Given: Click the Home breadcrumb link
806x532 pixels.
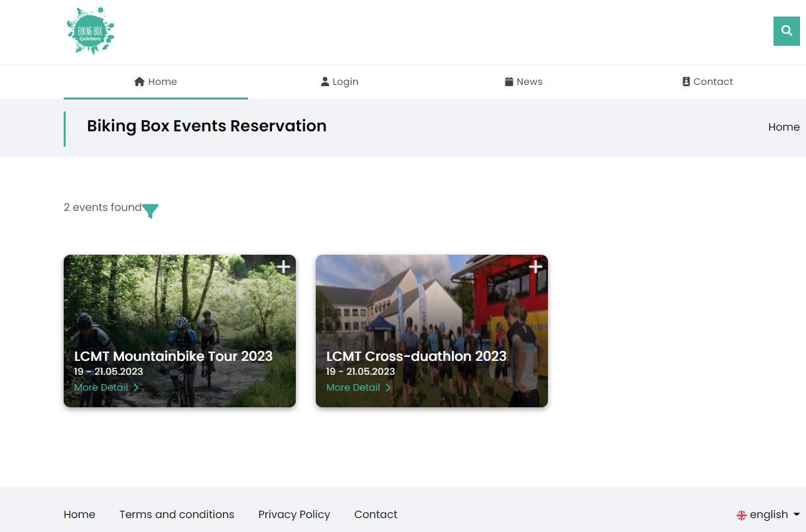Looking at the screenshot, I should coord(784,127).
